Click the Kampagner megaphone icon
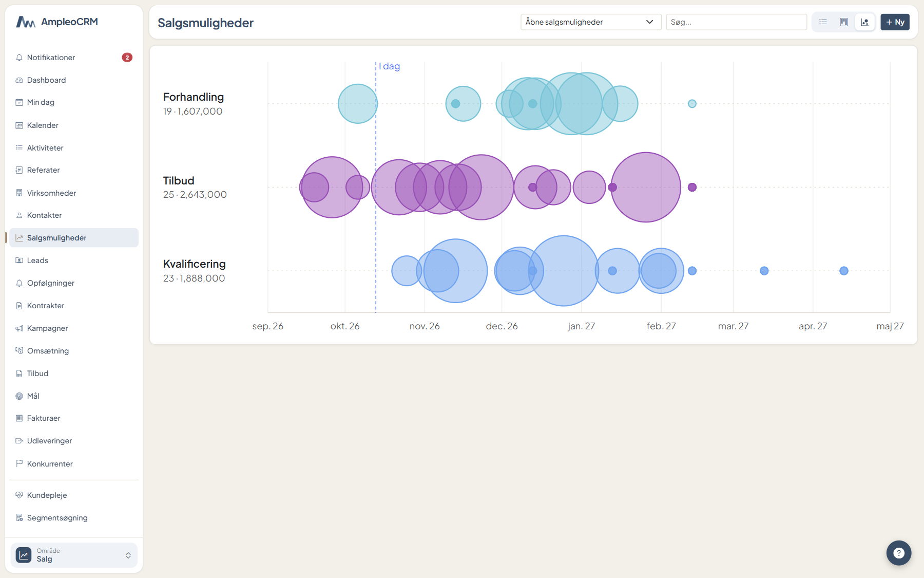The width and height of the screenshot is (924, 578). [x=20, y=328]
